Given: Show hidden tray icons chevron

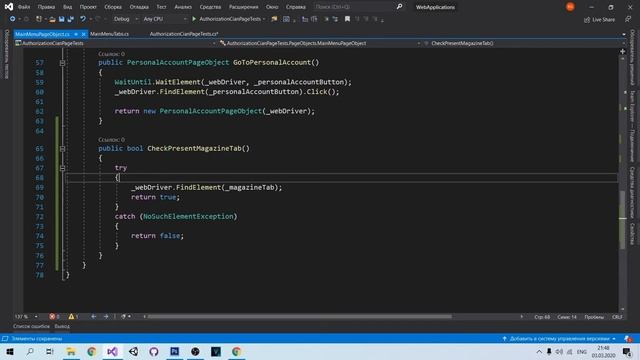Looking at the screenshot, I should pyautogui.click(x=539, y=352).
